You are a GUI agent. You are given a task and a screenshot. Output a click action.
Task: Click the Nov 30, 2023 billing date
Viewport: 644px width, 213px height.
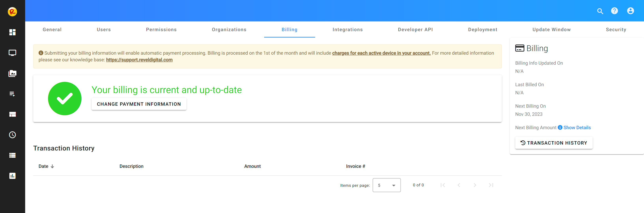(x=529, y=114)
